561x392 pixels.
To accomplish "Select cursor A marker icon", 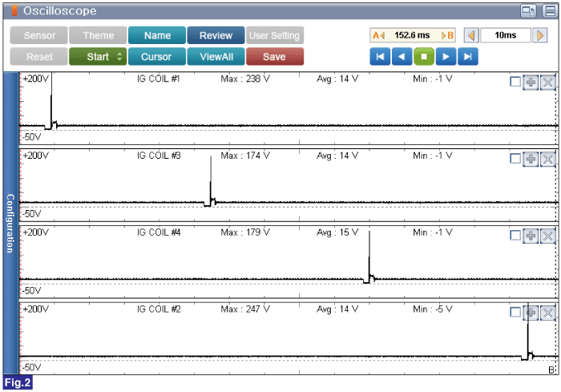I will pos(378,35).
